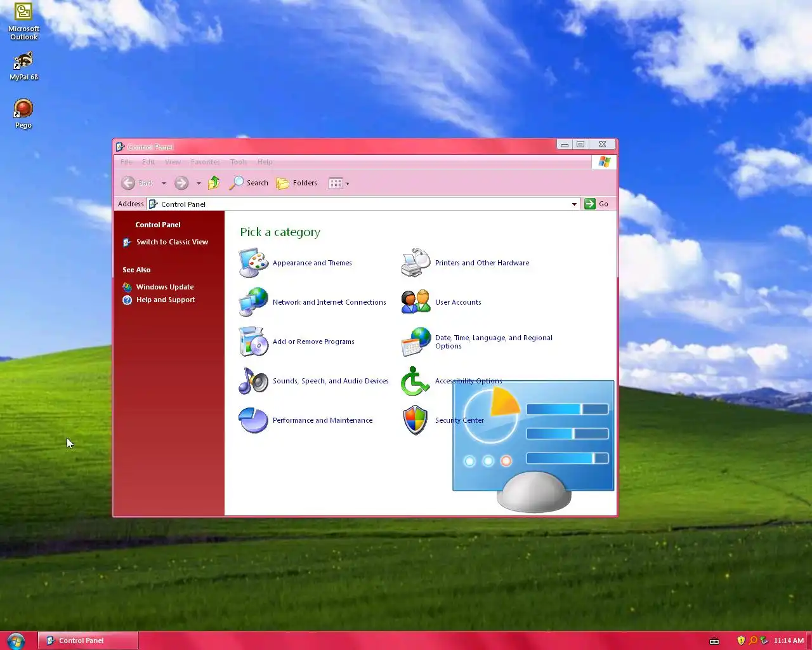Click the Printers and Other Hardware link text
This screenshot has height=650, width=812.
click(x=482, y=263)
